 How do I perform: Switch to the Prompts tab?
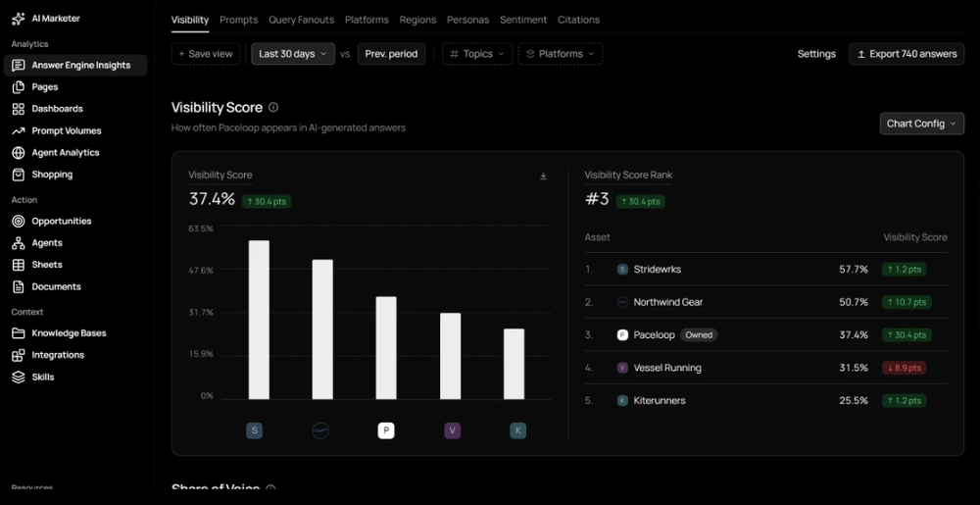tap(239, 20)
